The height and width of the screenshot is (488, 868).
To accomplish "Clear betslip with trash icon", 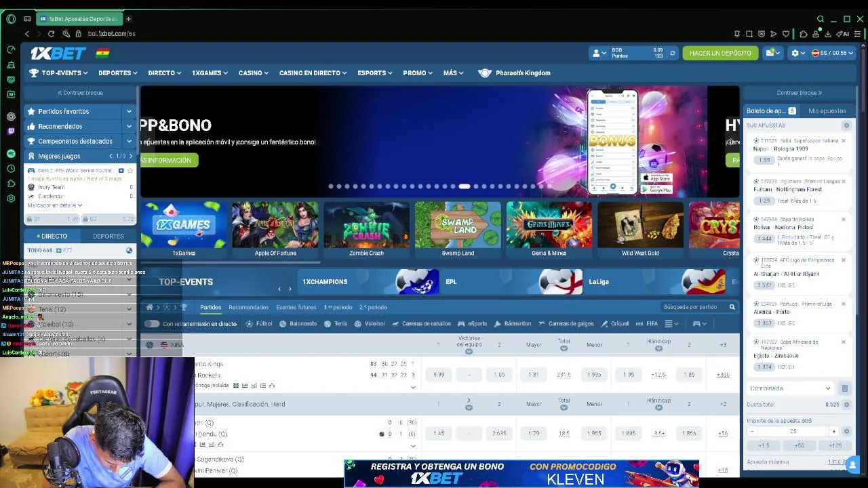I will click(x=844, y=388).
